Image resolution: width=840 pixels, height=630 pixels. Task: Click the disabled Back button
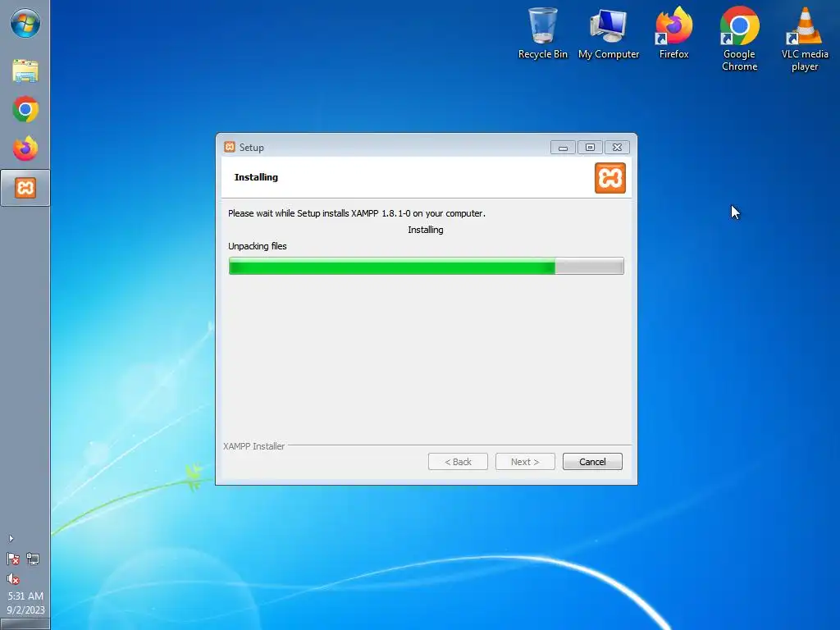(458, 462)
